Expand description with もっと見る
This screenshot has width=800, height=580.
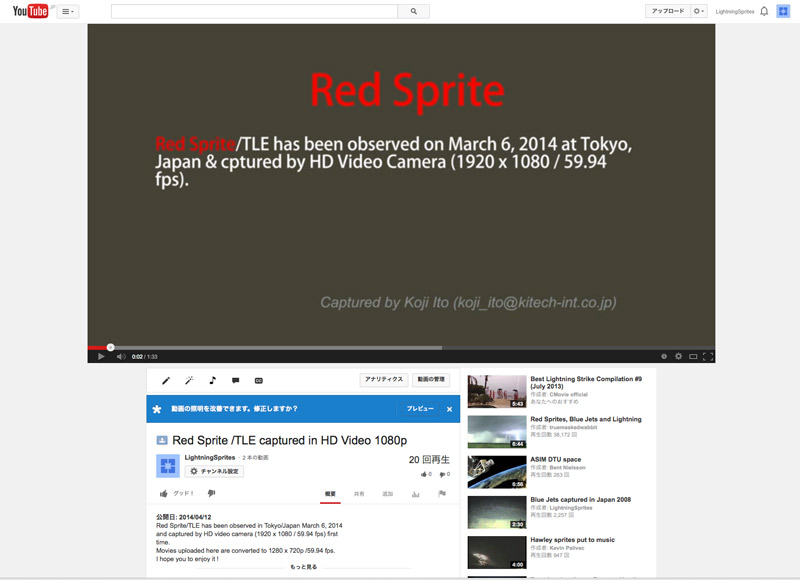click(303, 567)
